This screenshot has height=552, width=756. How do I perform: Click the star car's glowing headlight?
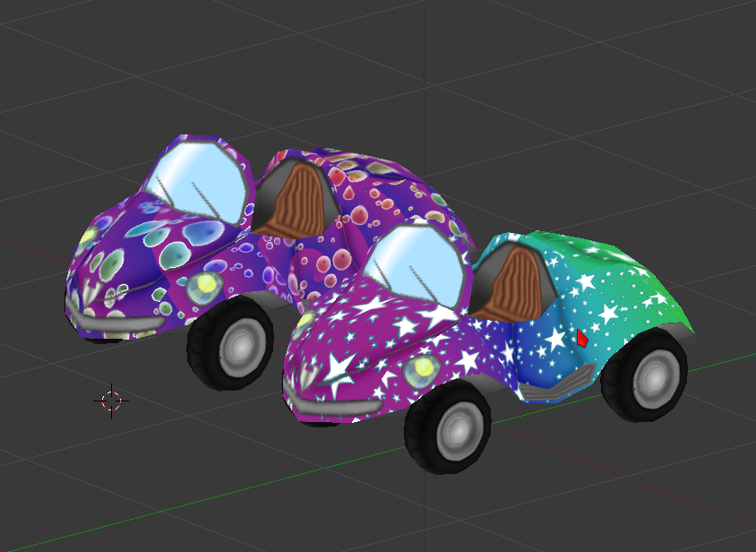(420, 371)
